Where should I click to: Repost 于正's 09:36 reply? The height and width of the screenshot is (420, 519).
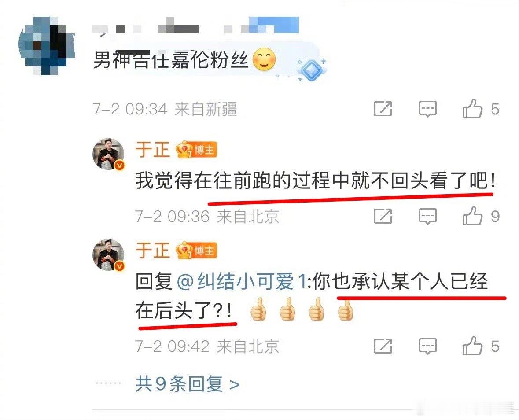(383, 216)
